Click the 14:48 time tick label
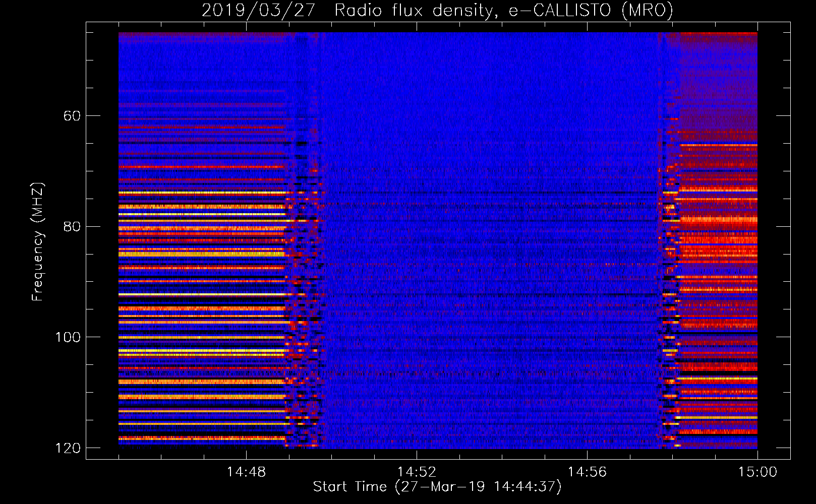816x504 pixels. 246,472
